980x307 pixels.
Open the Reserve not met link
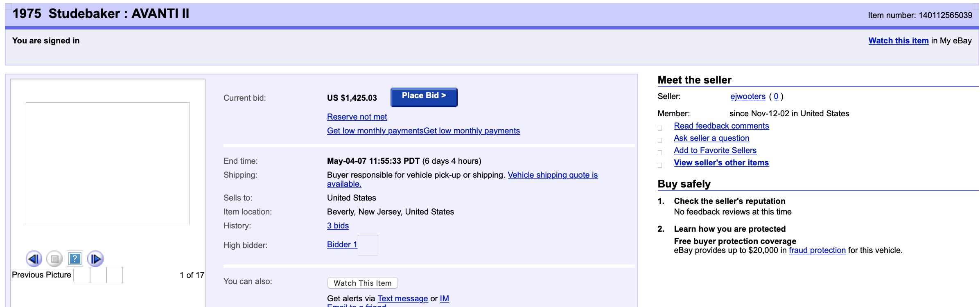tap(357, 117)
